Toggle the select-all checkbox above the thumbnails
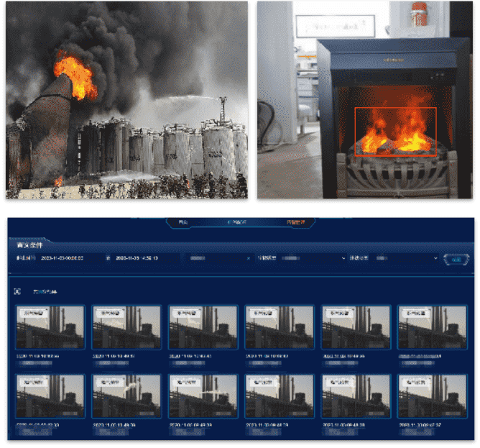Viewport: 480px width, 448px height. pyautogui.click(x=18, y=291)
